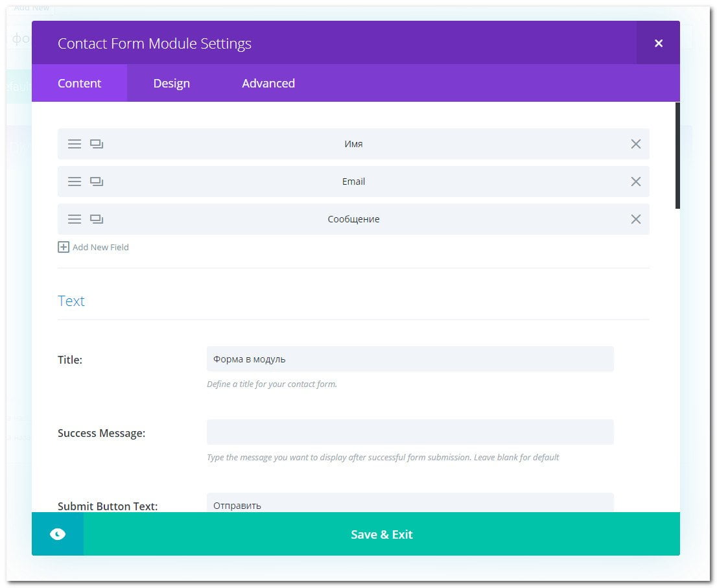Click the drag handle for Сообщение field
Image resolution: width=717 pixels, height=588 pixels.
click(75, 219)
